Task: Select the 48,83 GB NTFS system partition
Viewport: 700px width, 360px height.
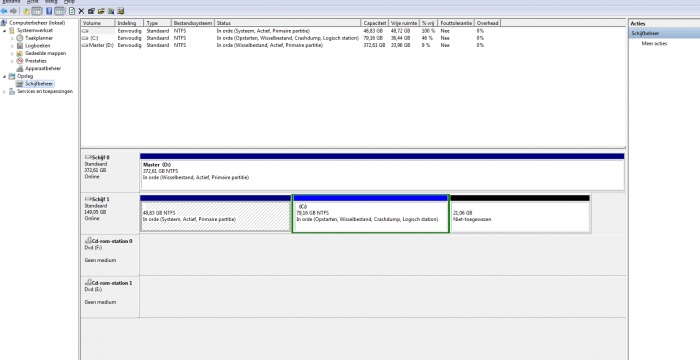Action: pos(216,213)
